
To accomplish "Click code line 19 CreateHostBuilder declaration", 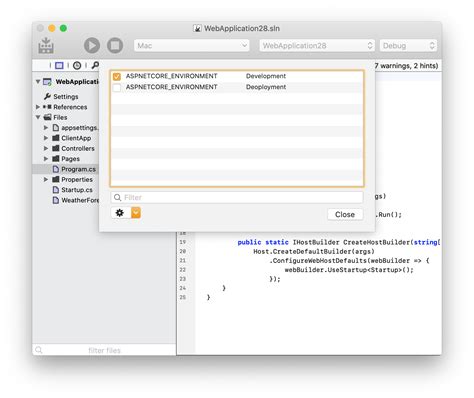I will tap(339, 242).
